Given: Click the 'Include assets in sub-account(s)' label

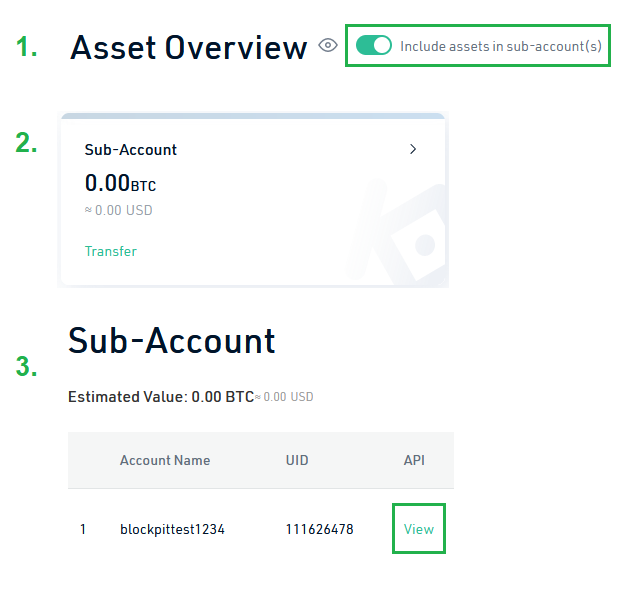Looking at the screenshot, I should pyautogui.click(x=500, y=46).
